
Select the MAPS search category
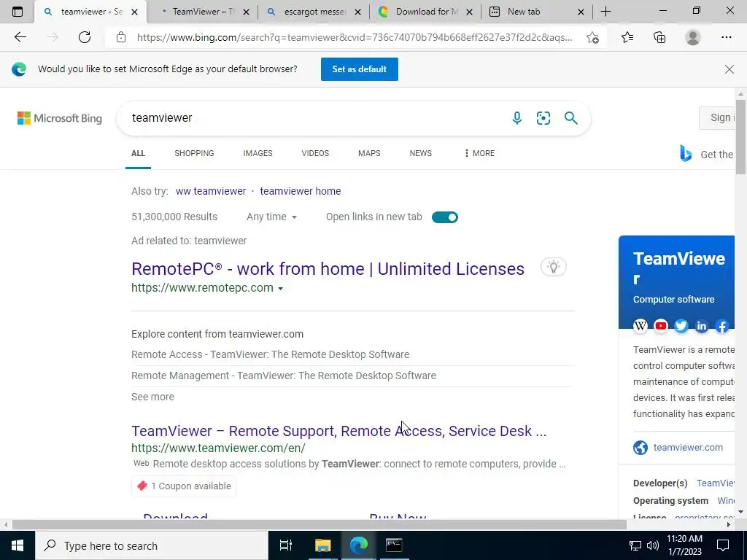(369, 153)
